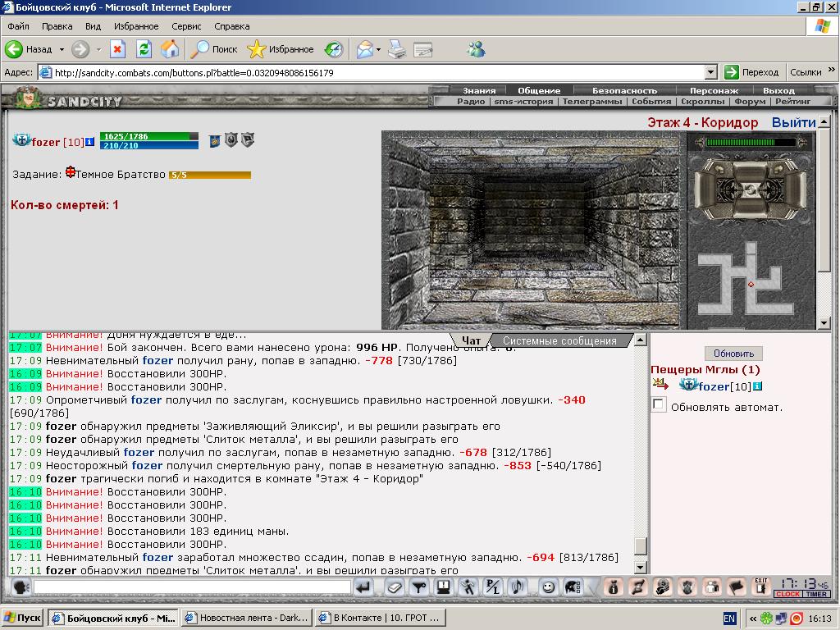Click the IE Home toolbar icon
Viewport: 840px width, 630px height.
(x=170, y=49)
